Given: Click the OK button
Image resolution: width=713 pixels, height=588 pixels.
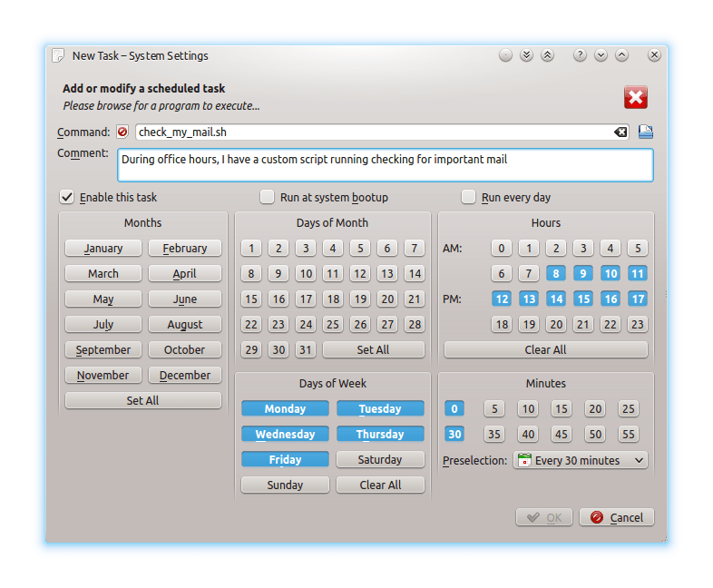Looking at the screenshot, I should (x=544, y=517).
